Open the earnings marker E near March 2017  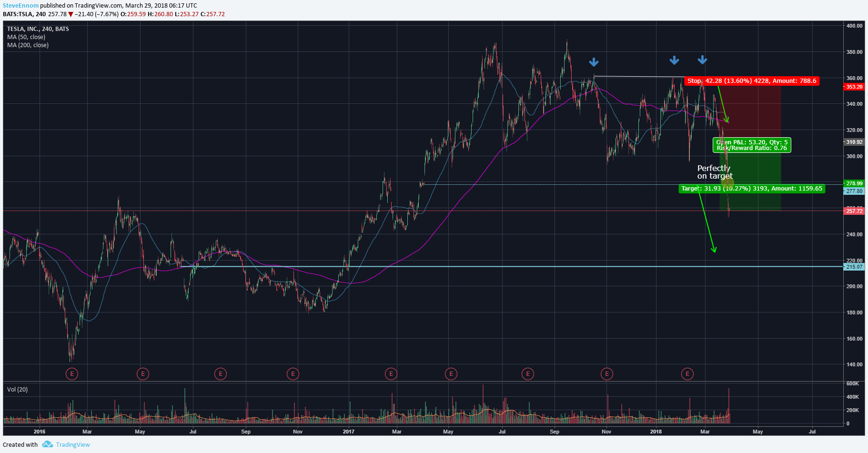point(391,374)
